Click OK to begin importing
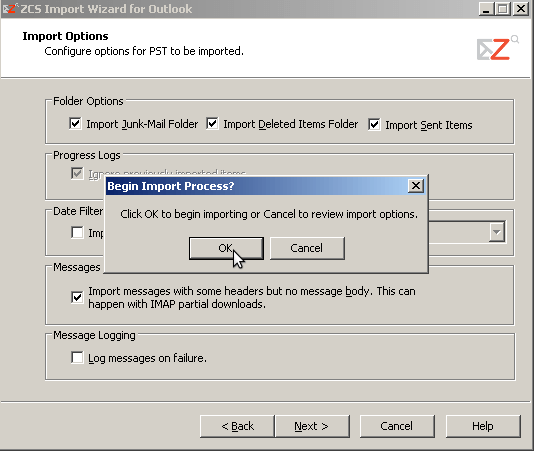 (226, 248)
